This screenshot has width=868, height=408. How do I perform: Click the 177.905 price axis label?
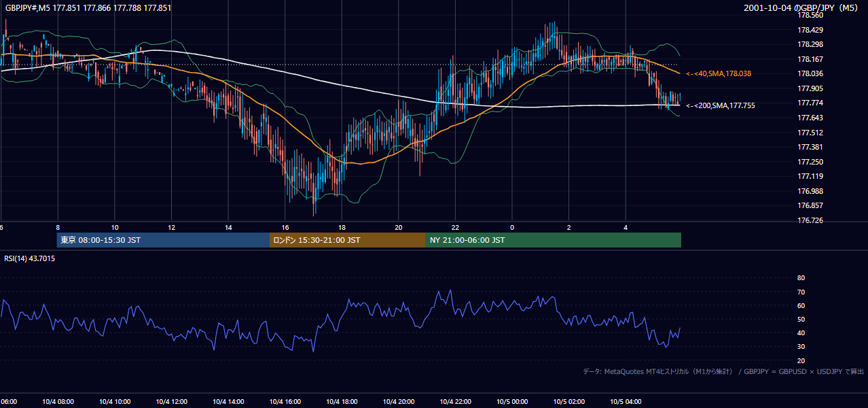pos(810,88)
